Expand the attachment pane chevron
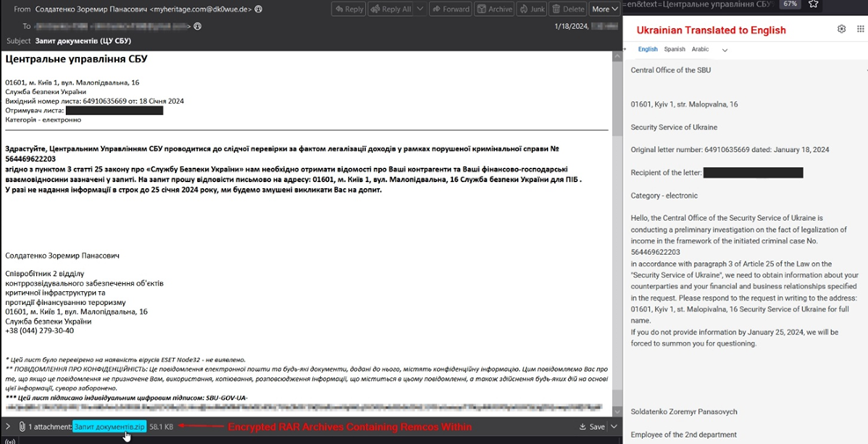 point(8,426)
